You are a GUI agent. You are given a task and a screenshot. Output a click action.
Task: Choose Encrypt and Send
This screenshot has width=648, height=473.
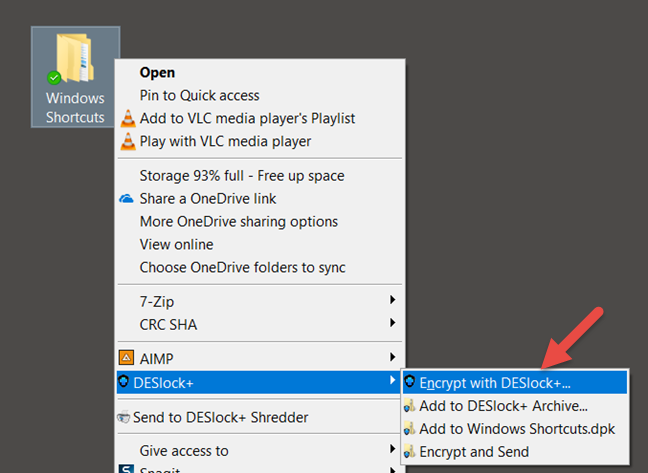coord(515,452)
